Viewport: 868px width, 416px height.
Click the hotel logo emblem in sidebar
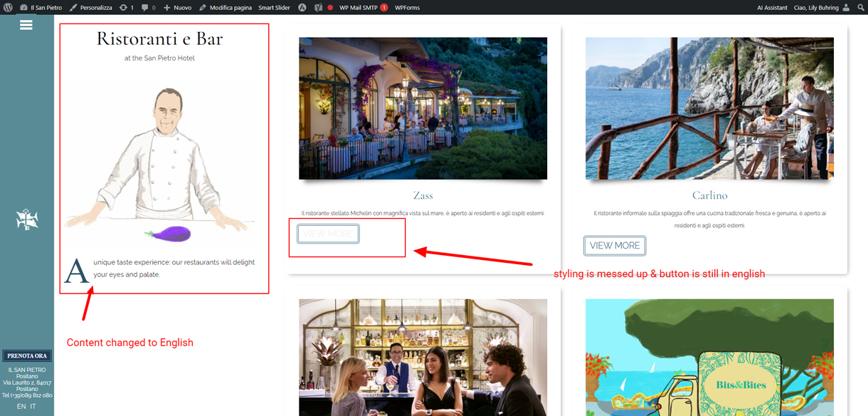tap(27, 220)
